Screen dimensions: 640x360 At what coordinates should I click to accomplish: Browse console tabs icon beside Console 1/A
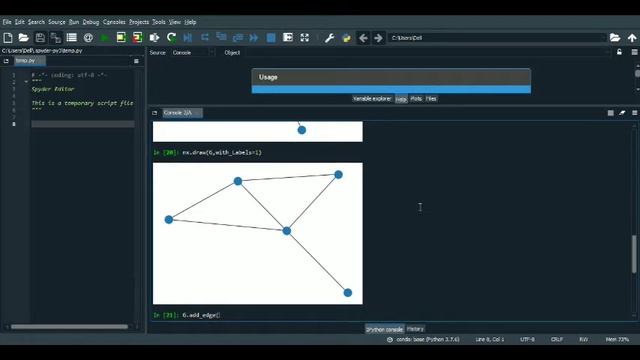pos(155,113)
